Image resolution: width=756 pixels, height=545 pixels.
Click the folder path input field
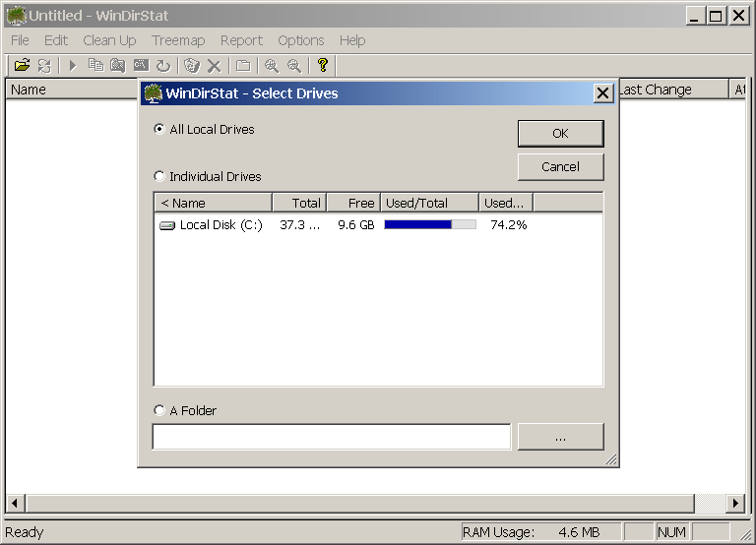[332, 437]
